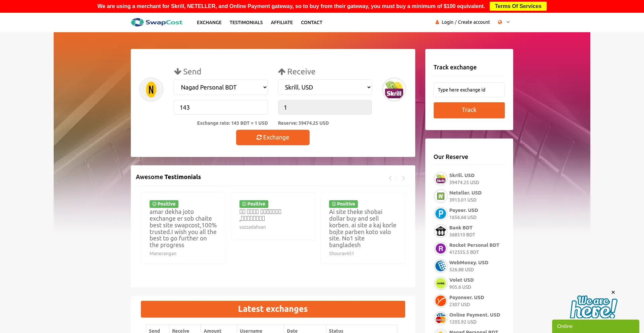
Task: Open the EXCHANGE menu item
Action: pyautogui.click(x=209, y=22)
